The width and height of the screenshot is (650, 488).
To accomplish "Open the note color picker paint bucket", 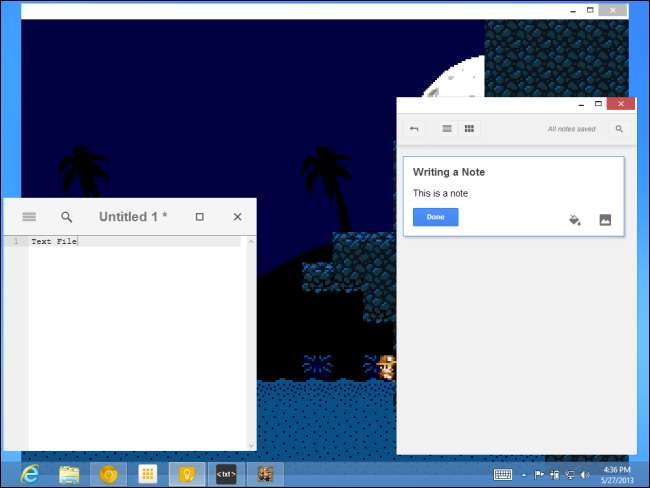I will point(575,219).
